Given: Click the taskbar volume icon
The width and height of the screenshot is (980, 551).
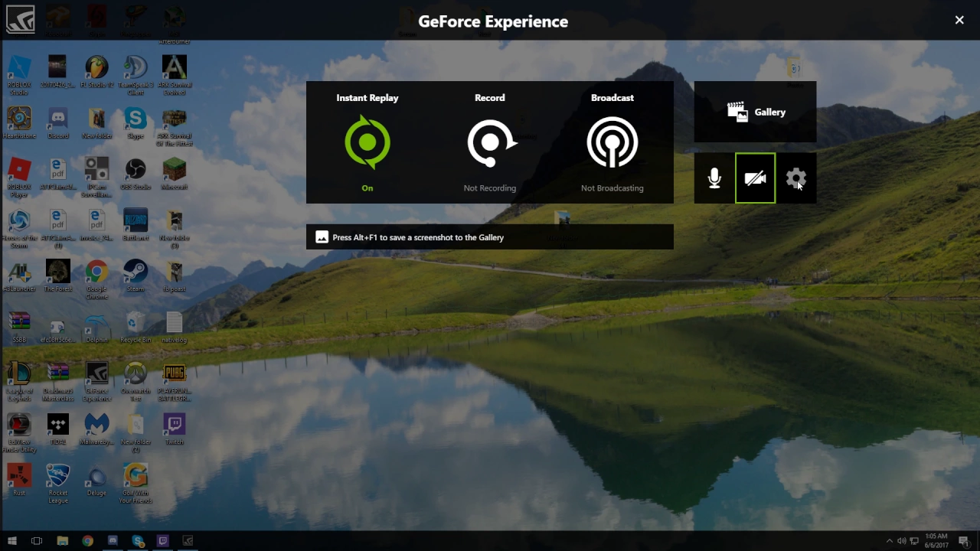Looking at the screenshot, I should tap(901, 541).
